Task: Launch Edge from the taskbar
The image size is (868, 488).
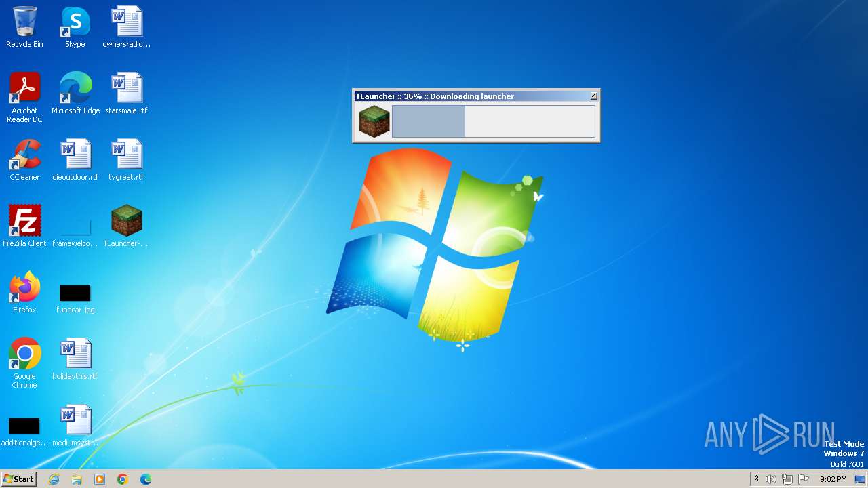Action: click(x=146, y=479)
